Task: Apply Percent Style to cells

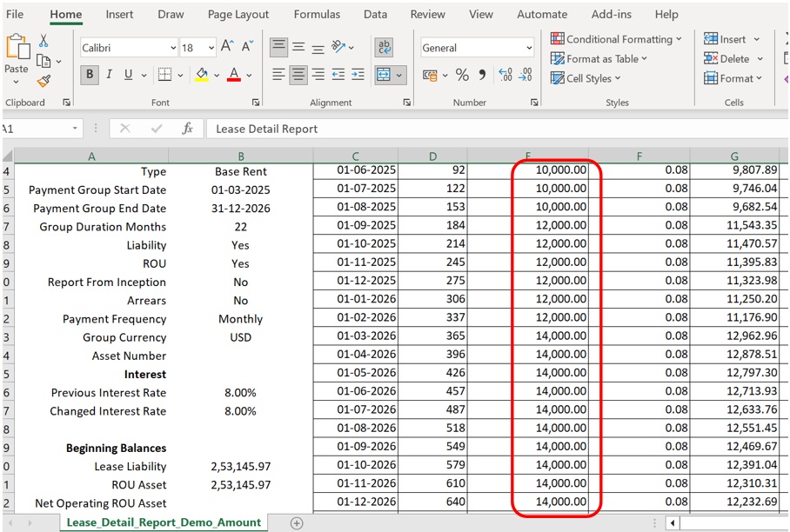Action: click(x=462, y=76)
